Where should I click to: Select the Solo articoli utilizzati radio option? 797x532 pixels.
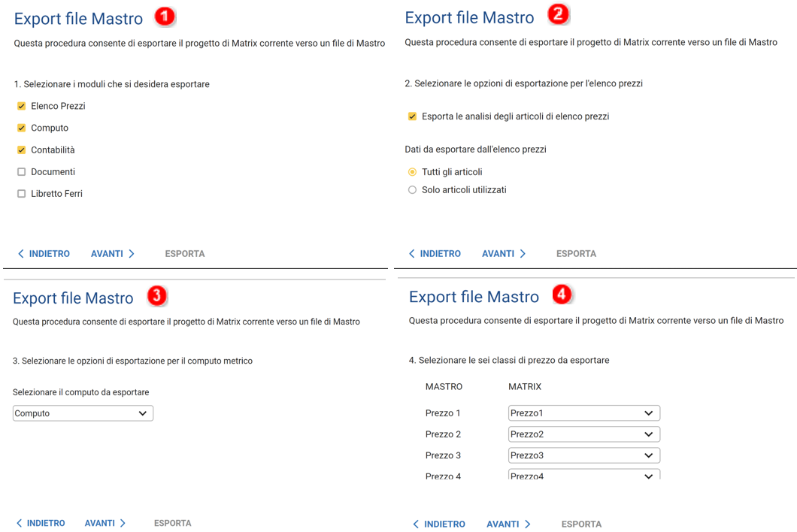point(412,190)
